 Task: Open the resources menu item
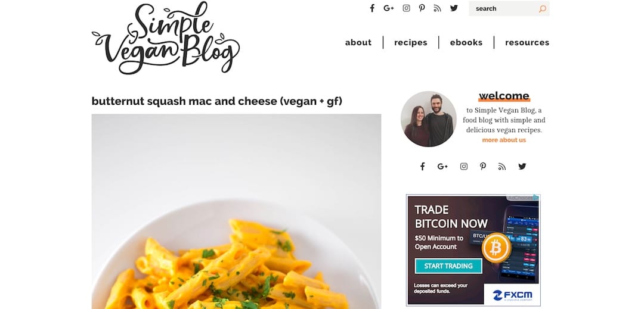click(527, 42)
